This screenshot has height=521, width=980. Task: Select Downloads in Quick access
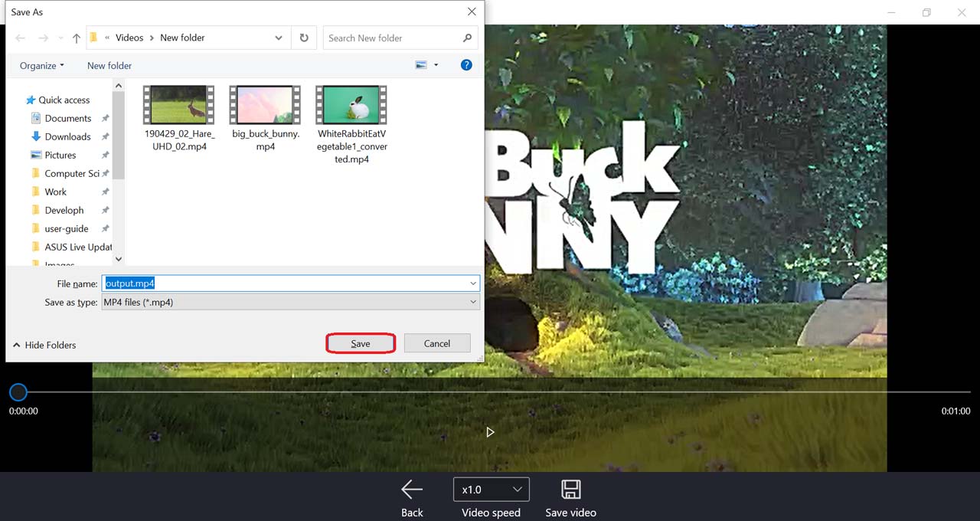tap(67, 136)
